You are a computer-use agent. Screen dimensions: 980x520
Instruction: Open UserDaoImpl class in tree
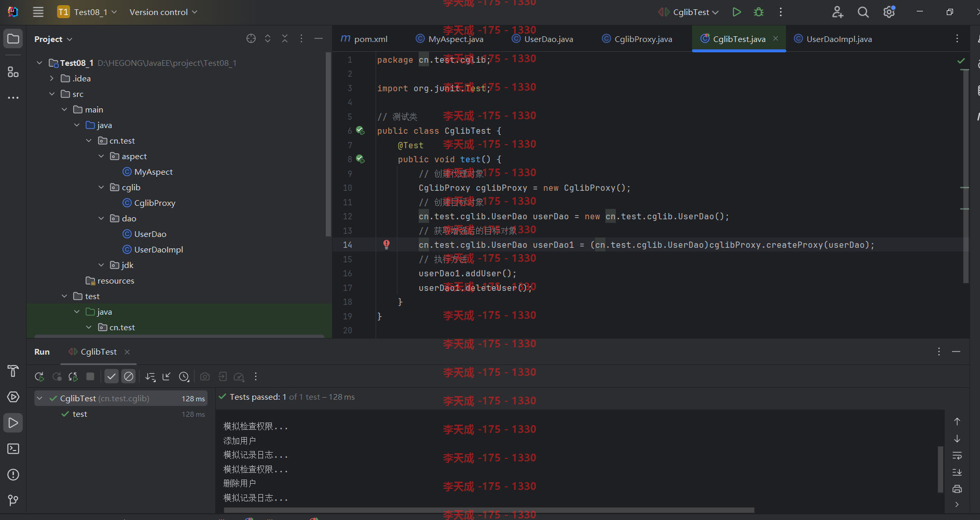(x=153, y=249)
